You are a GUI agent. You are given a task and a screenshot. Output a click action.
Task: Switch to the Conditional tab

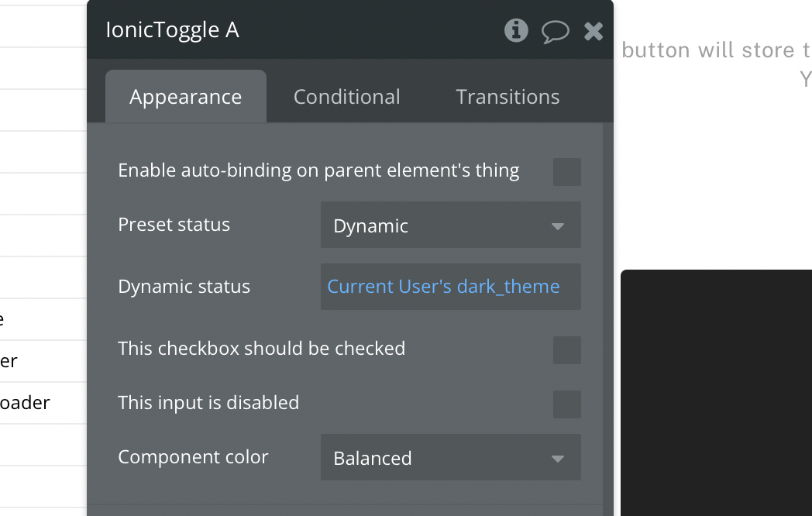tap(346, 97)
